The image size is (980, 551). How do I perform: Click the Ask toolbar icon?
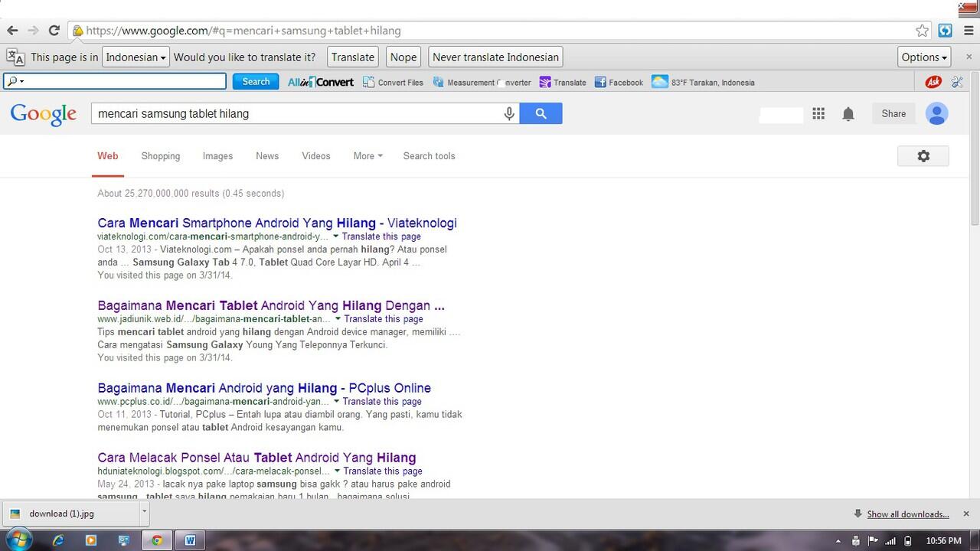pyautogui.click(x=933, y=82)
